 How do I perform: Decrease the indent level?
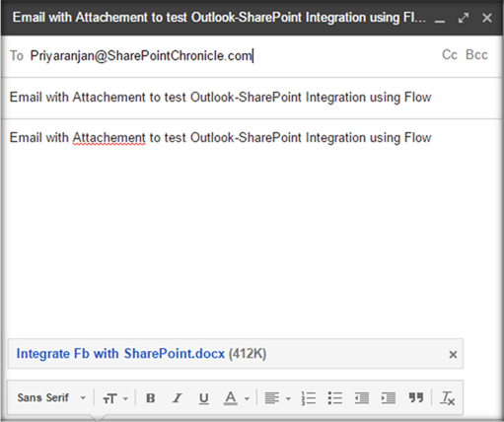pos(362,398)
